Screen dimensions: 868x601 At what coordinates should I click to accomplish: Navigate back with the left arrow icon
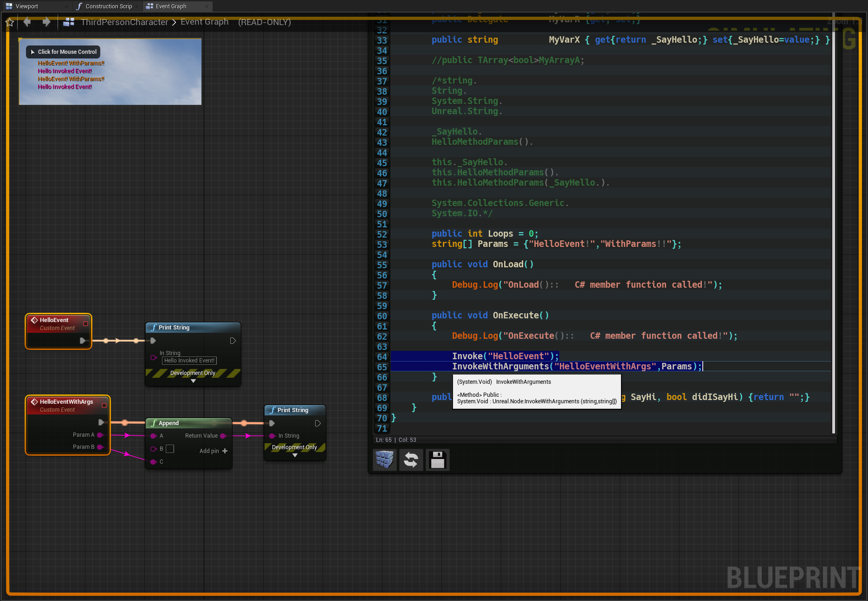pos(27,22)
